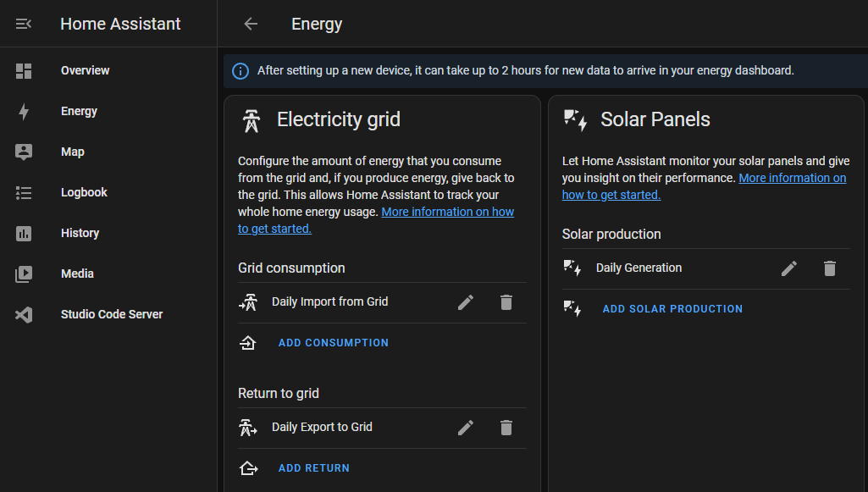Collapse the sidebar menu icon
The image size is (868, 492).
click(24, 24)
